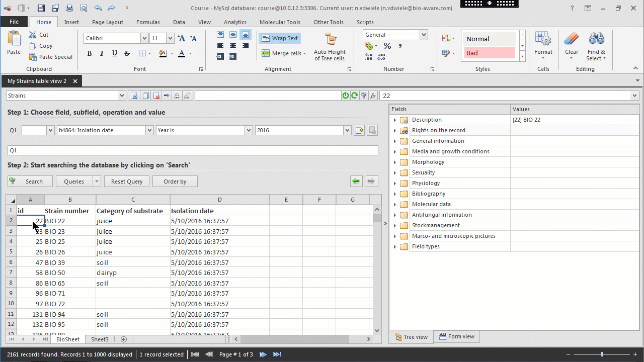Click the green refresh icon near formula bar
This screenshot has height=362, width=644.
pos(355,96)
